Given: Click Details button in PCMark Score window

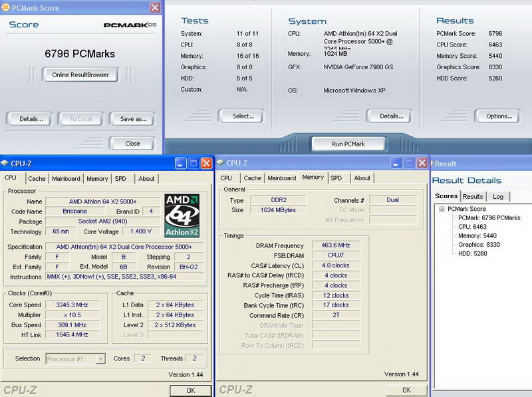Looking at the screenshot, I should coord(31,119).
